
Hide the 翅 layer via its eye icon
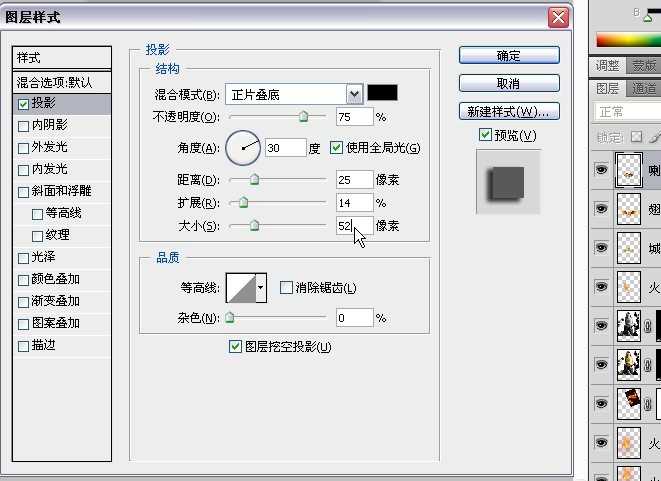coord(601,209)
